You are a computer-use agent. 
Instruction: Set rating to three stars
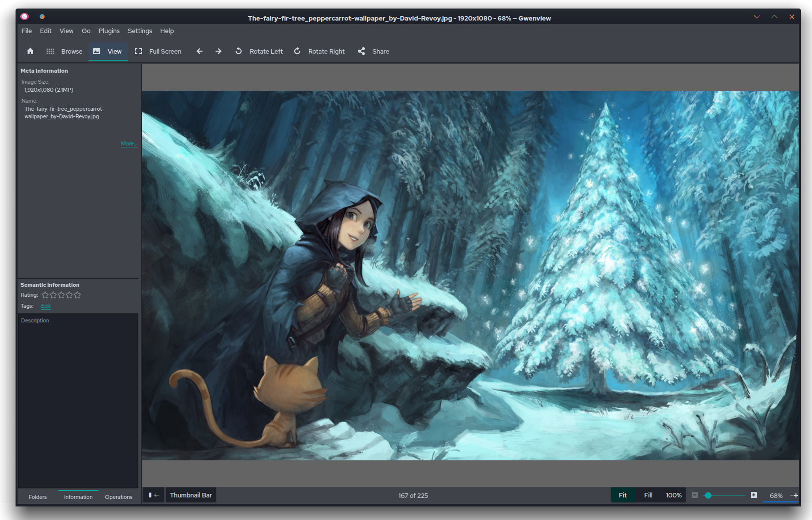coord(61,295)
